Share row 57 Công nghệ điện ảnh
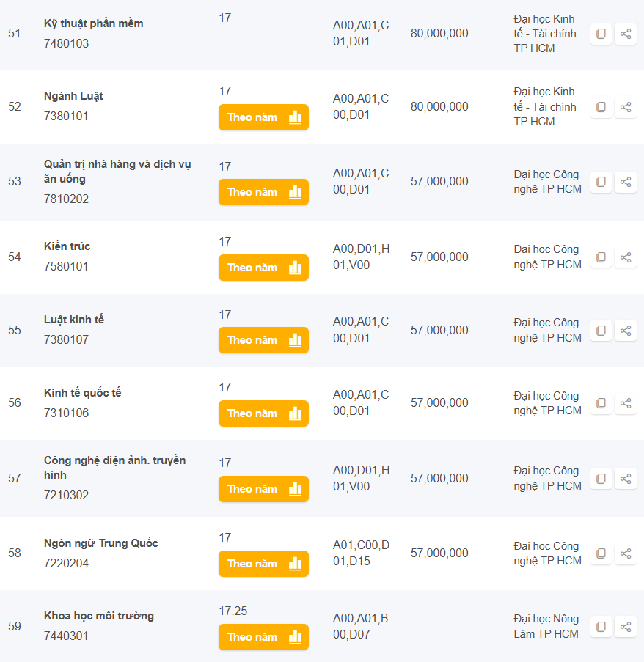The image size is (644, 662). pos(626,479)
